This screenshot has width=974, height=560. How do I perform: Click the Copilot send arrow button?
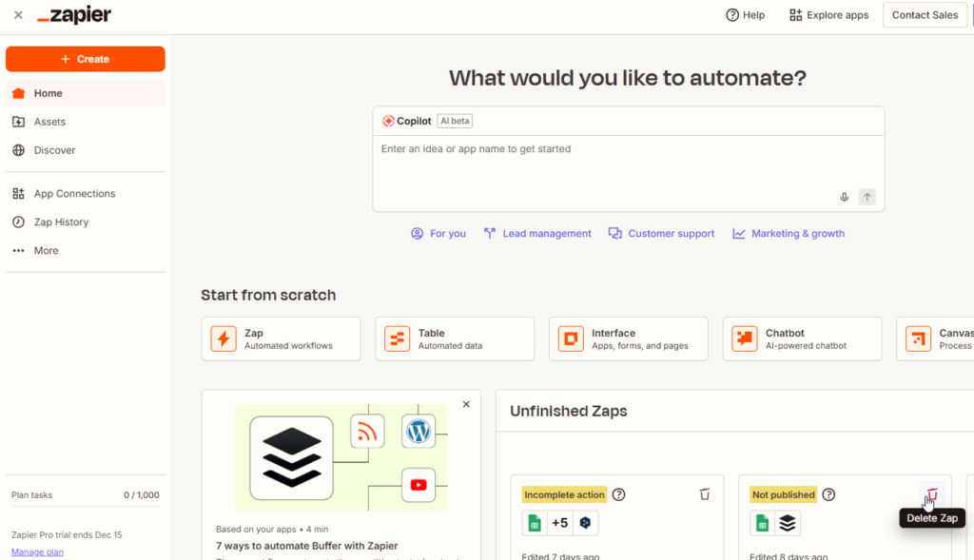click(867, 197)
